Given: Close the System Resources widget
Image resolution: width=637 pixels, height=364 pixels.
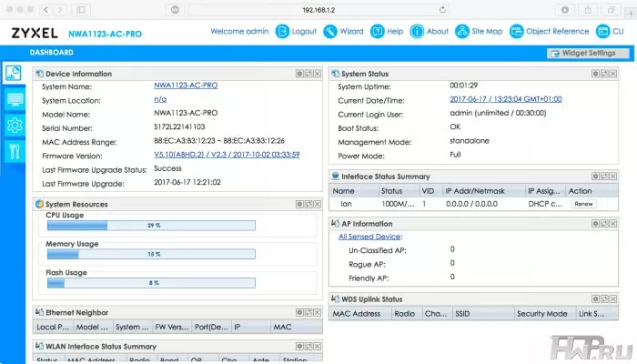Looking at the screenshot, I should tap(318, 204).
